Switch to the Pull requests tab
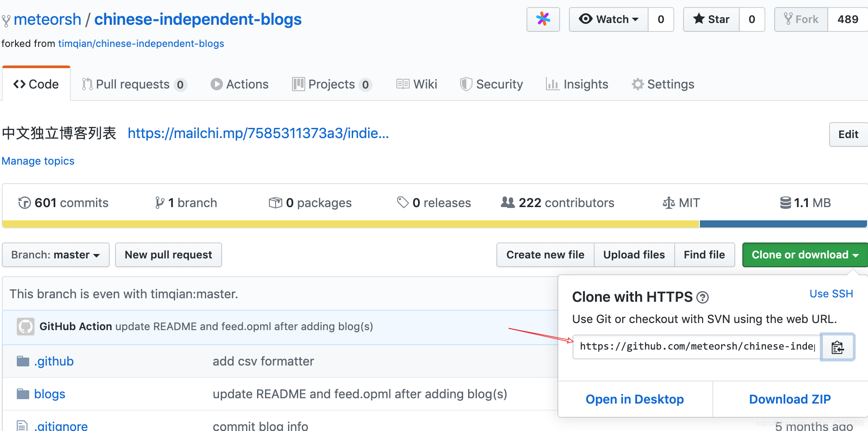Viewport: 868px width, 431px height. pyautogui.click(x=134, y=84)
